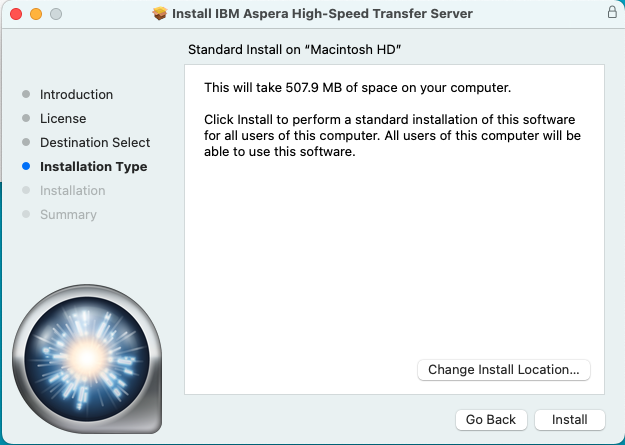Click the heading Standard Install on Macintosh HD

coord(295,49)
